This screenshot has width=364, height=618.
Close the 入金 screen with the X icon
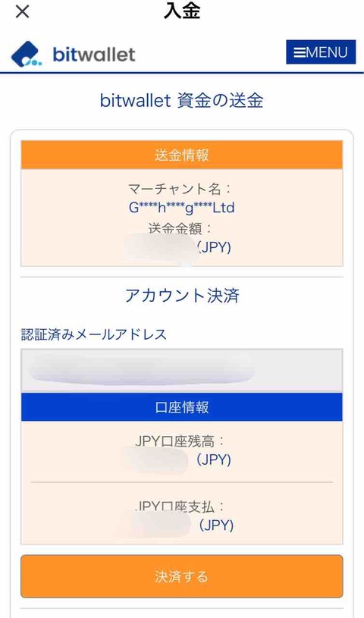(x=22, y=11)
